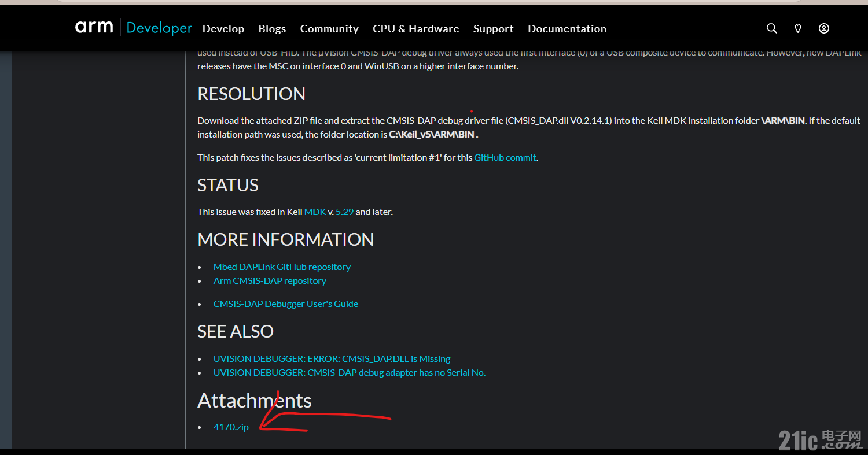Open the Blogs menu
868x455 pixels.
pos(273,29)
